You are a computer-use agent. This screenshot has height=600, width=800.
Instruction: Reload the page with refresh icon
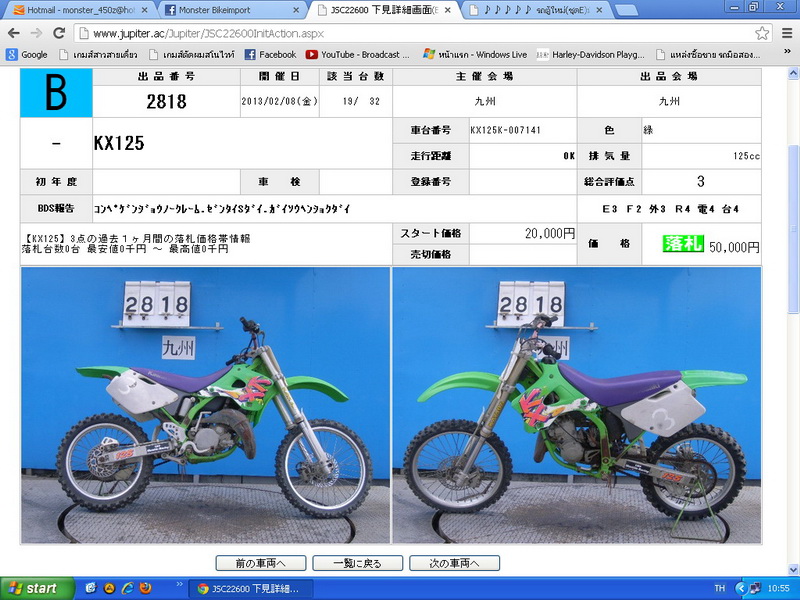click(59, 34)
